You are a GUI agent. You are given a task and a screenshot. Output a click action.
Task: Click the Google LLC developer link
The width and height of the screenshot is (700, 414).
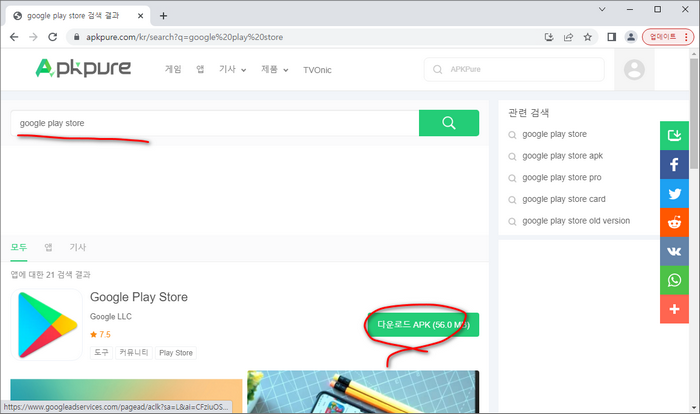click(111, 316)
